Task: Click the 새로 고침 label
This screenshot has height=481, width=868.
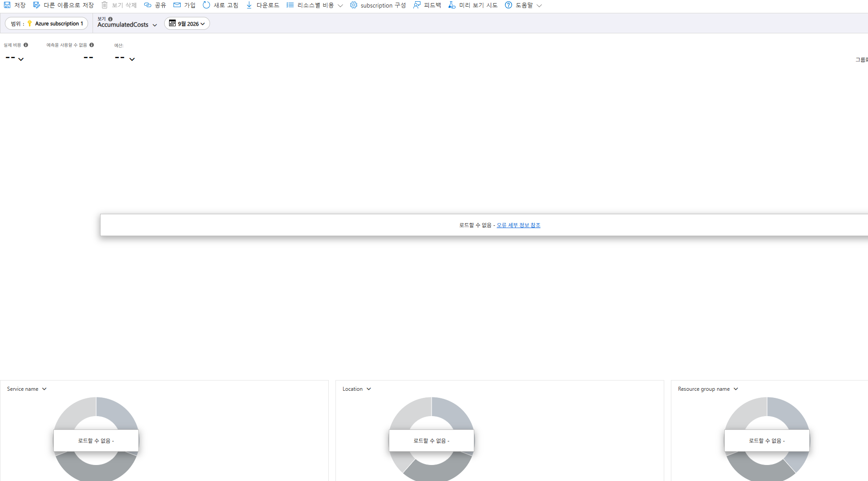Action: pyautogui.click(x=226, y=5)
